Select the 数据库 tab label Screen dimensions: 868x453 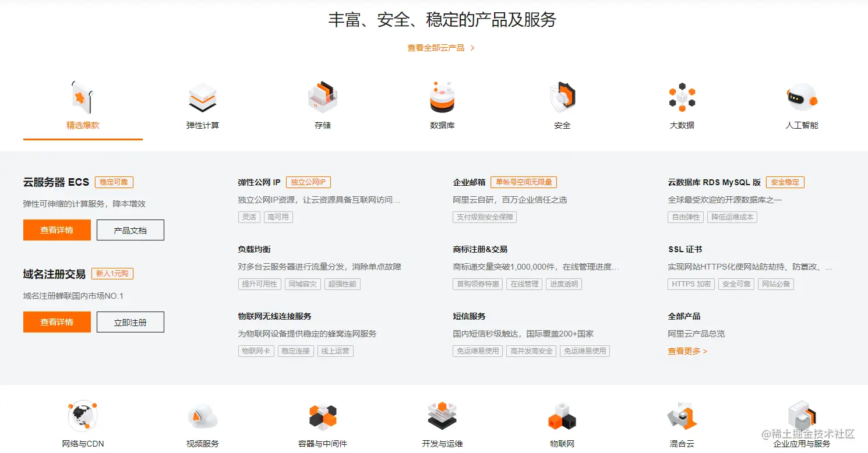point(442,125)
